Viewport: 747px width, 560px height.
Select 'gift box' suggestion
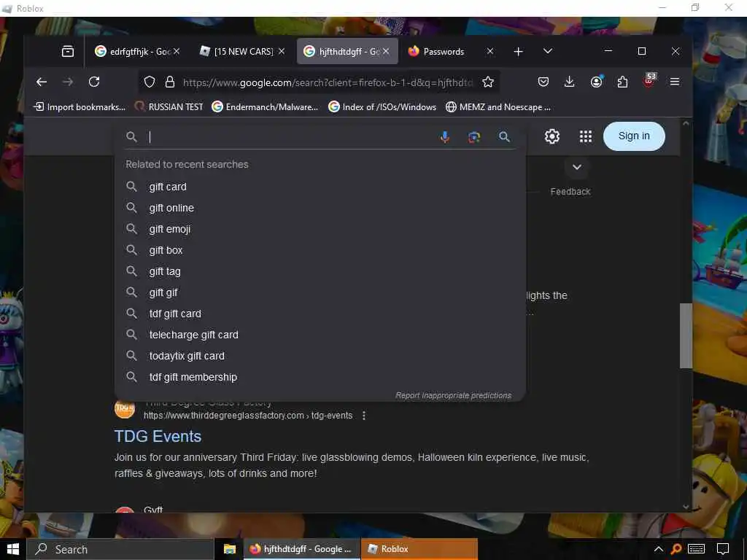[320, 250]
